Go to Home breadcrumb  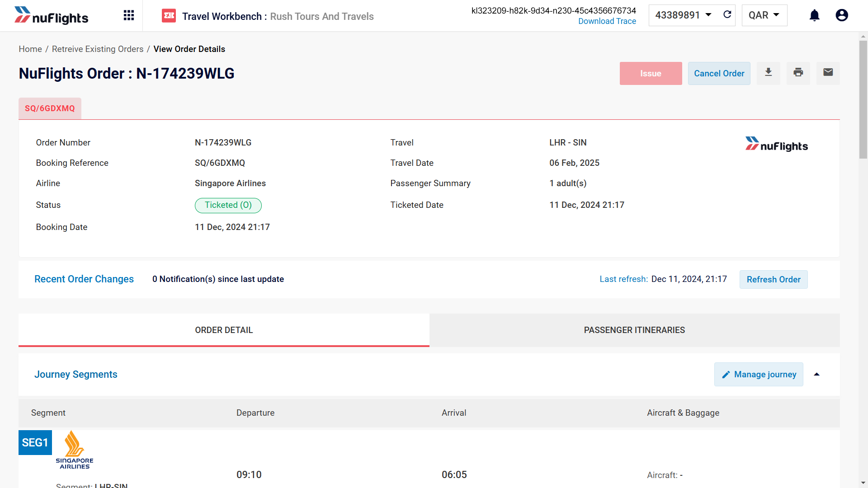click(30, 49)
